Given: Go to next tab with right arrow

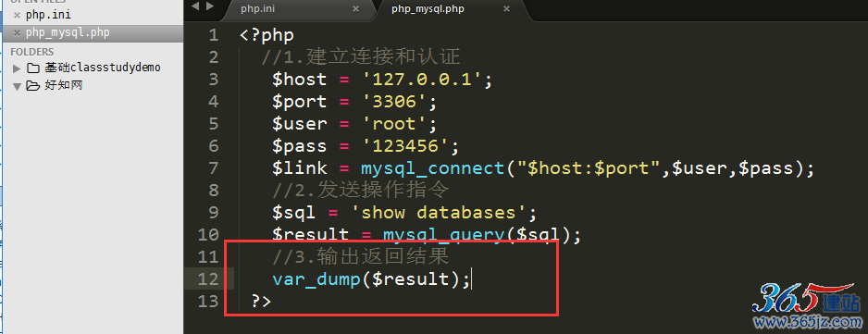Looking at the screenshot, I should coord(209,6).
